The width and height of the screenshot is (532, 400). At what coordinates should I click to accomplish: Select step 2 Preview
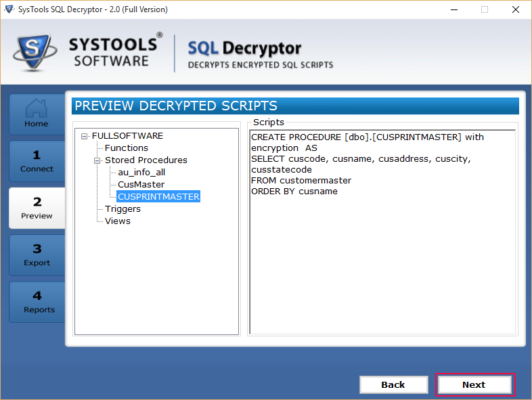[x=37, y=208]
